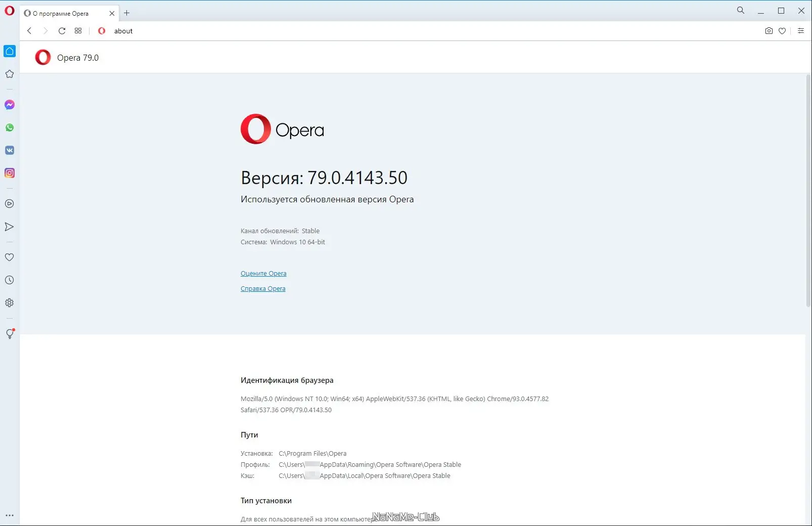Open History via the clock icon
The image size is (812, 526).
point(10,280)
